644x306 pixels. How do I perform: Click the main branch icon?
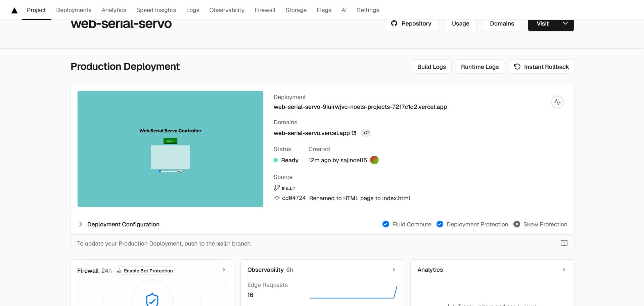277,188
